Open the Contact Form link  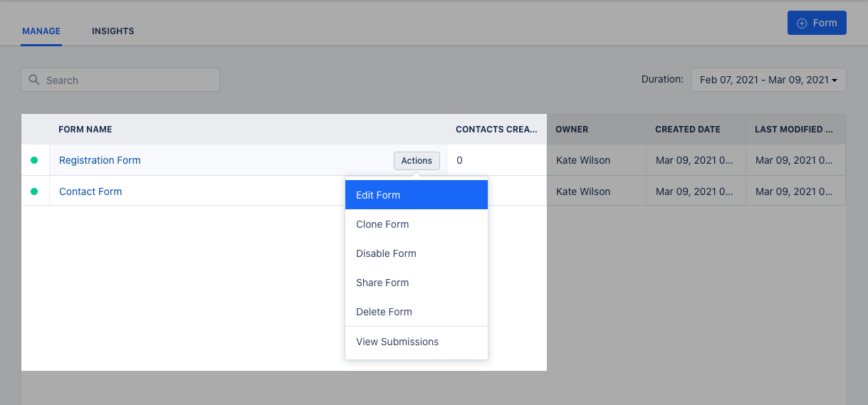tap(90, 191)
